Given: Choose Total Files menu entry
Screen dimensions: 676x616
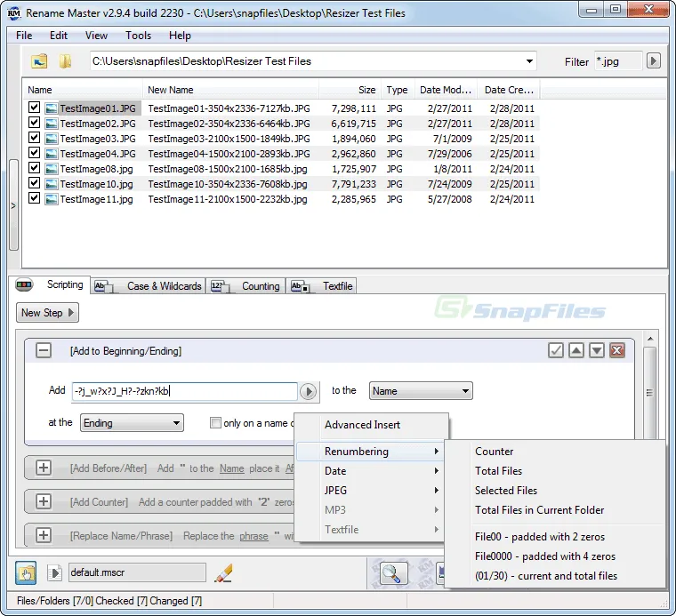Looking at the screenshot, I should click(555, 471).
